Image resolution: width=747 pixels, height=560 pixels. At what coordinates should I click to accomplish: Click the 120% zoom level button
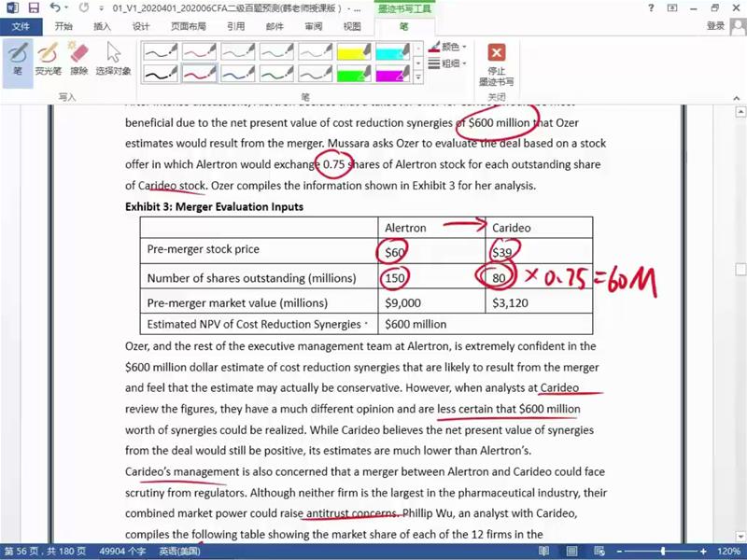coord(728,552)
